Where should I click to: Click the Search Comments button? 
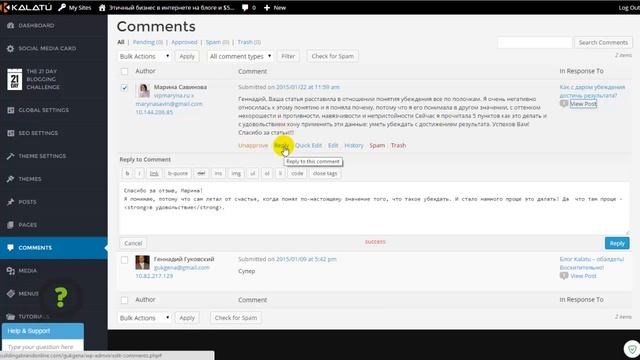(603, 42)
